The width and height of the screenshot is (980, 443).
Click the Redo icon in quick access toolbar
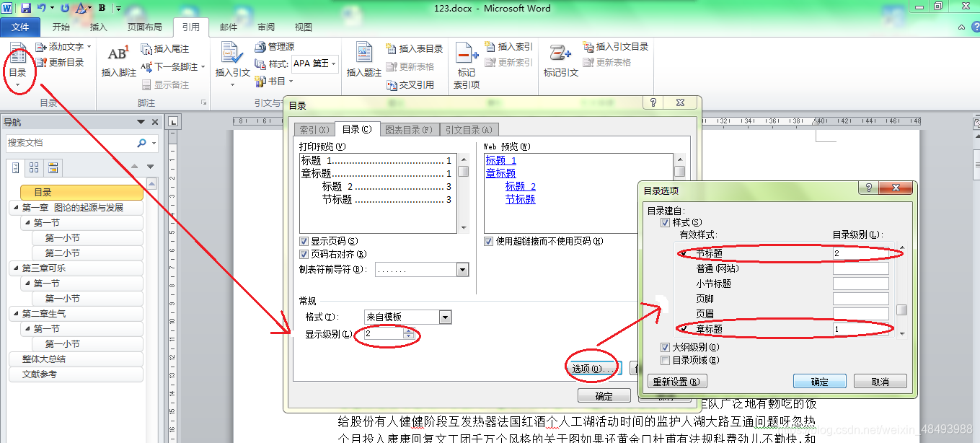(x=66, y=8)
